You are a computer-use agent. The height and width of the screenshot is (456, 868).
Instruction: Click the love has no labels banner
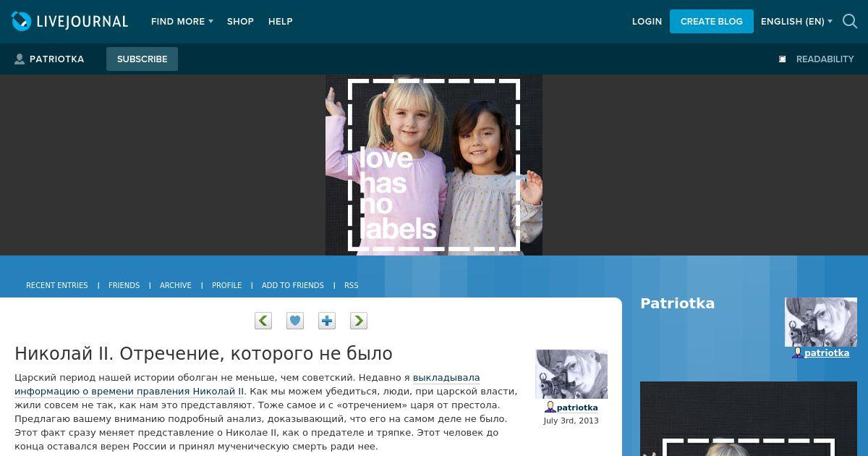click(434, 165)
